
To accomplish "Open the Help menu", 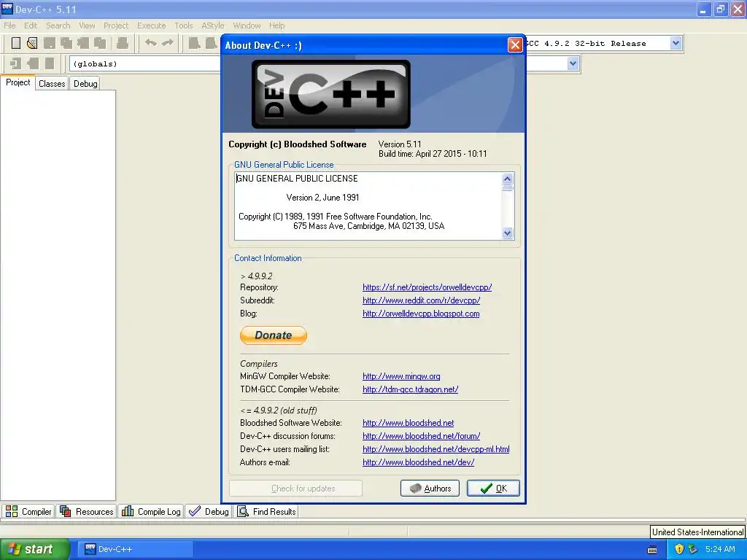I will click(276, 26).
